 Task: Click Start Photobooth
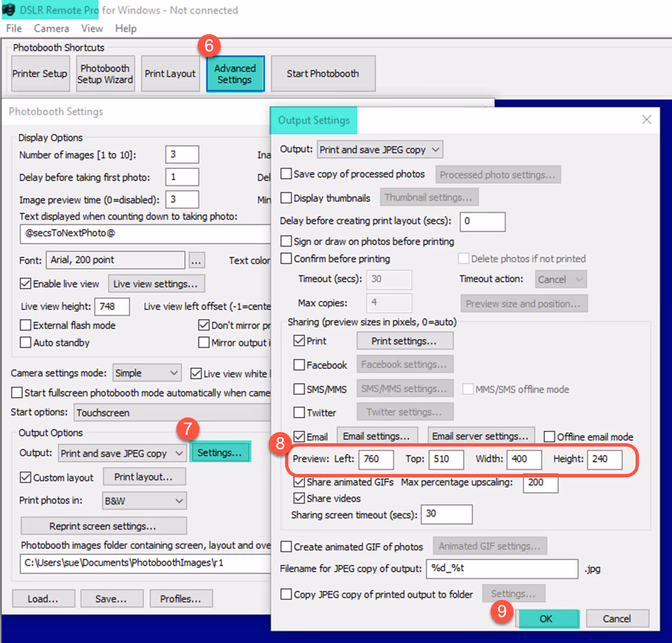click(x=323, y=74)
